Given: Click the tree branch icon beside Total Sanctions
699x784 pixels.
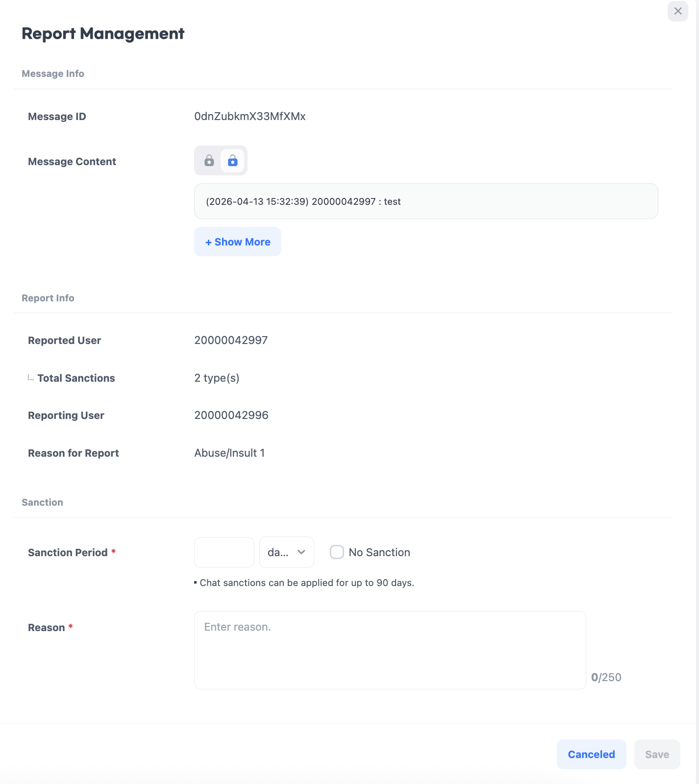Looking at the screenshot, I should [30, 378].
